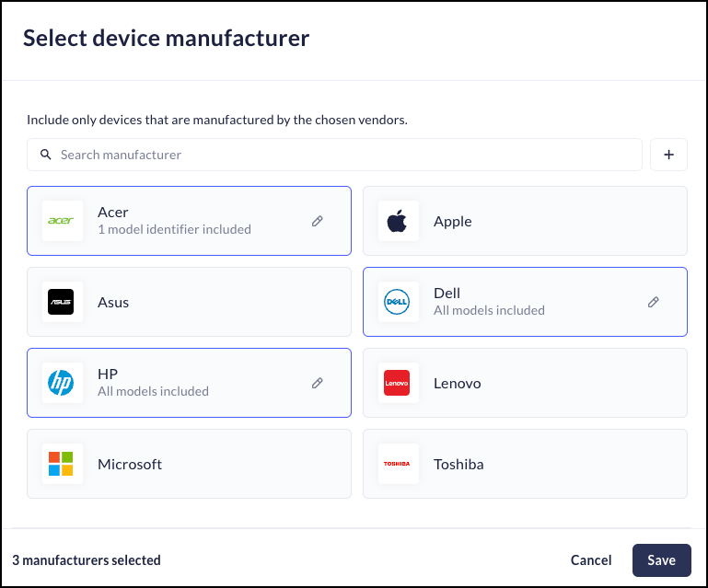
Task: Cancel the manufacturer dialog
Action: pos(591,559)
